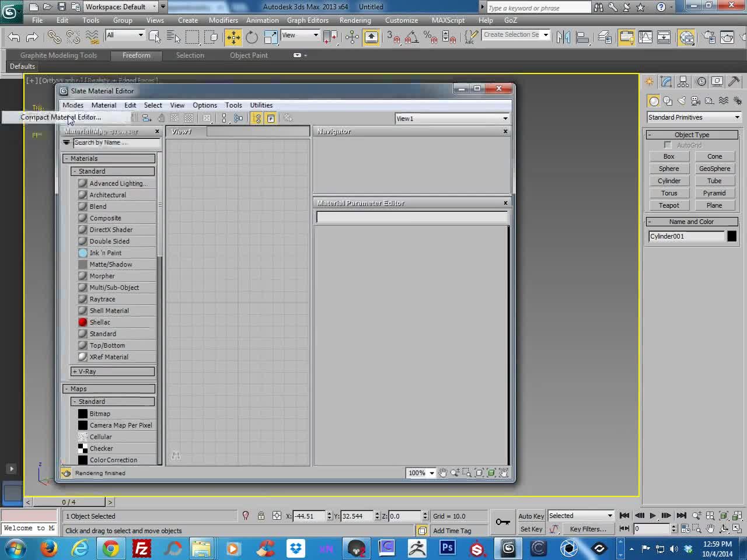Open the selection filter All dropdown
Screen dimensions: 747x560
coord(125,35)
